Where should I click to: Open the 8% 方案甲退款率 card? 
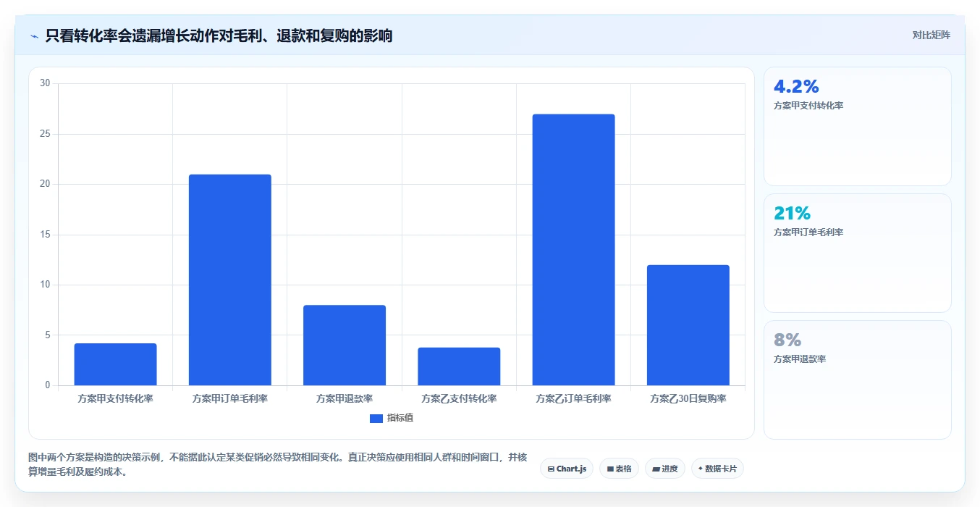(858, 380)
